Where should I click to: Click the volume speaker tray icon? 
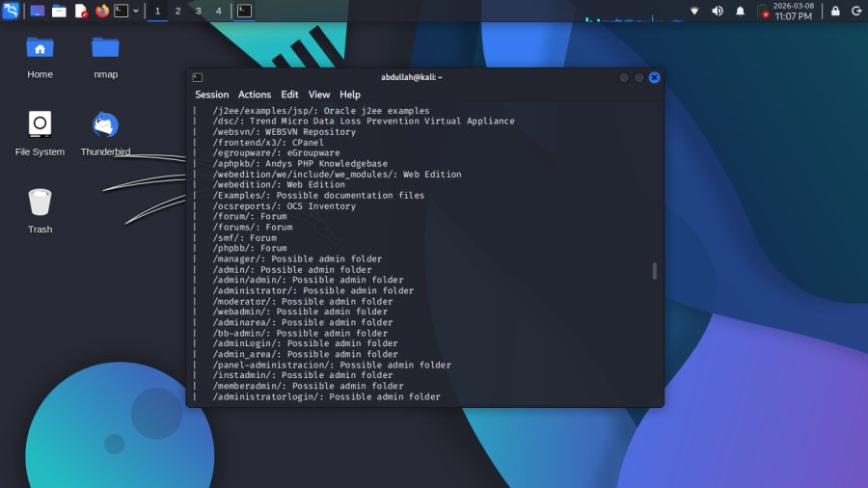pos(718,11)
